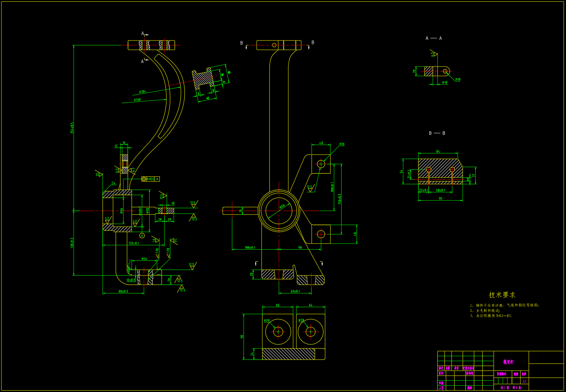Select the 稳定杆 part name in title block
This screenshot has height=392, width=566.
pos(508,362)
